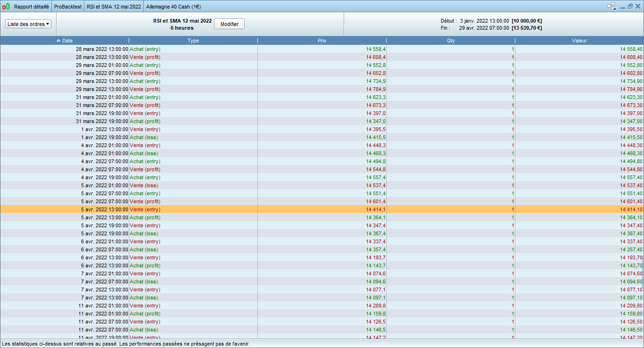
Task: Click the price 14 397,0
Action: (376, 113)
